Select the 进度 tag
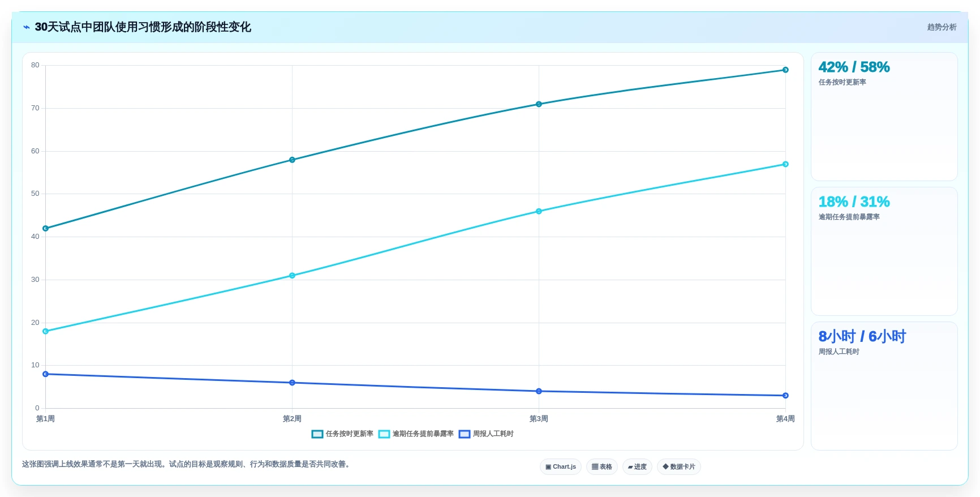Viewport: 980px width, 497px height. tap(637, 467)
